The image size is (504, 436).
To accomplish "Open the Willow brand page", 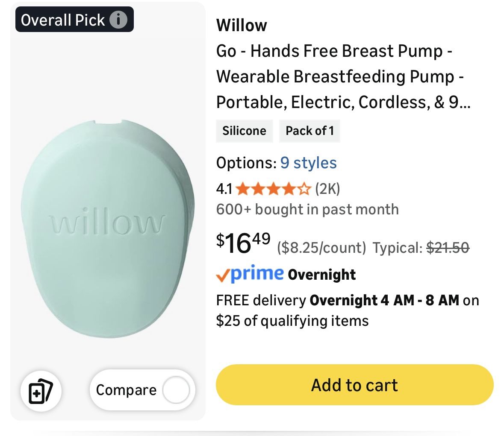I will [242, 25].
